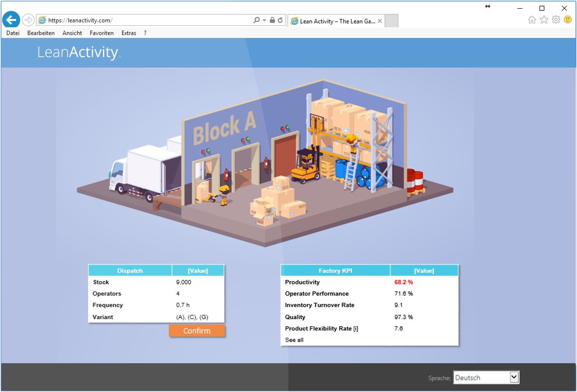Click the Stock row label
Screen dimensions: 577x392
point(101,282)
